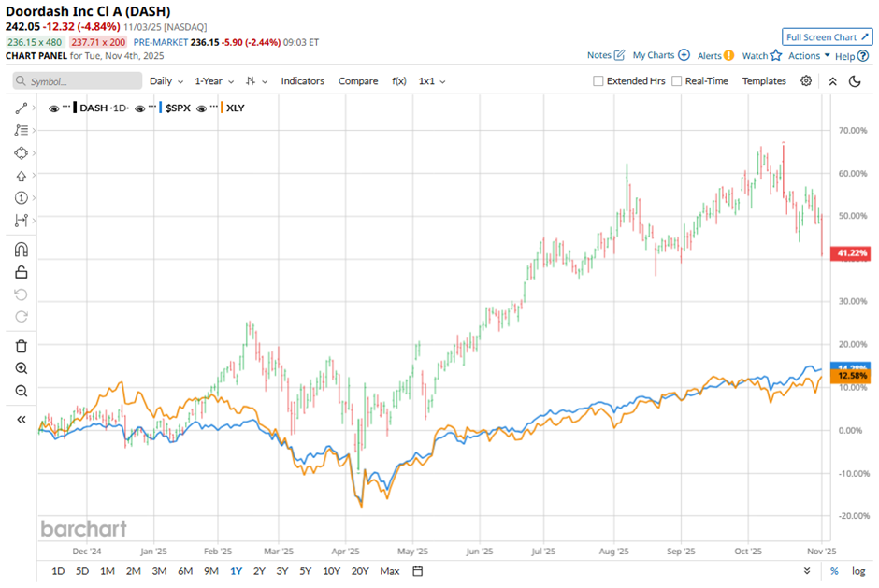The width and height of the screenshot is (879, 588).
Task: Enable the Extended Hrs checkbox
Action: 598,81
